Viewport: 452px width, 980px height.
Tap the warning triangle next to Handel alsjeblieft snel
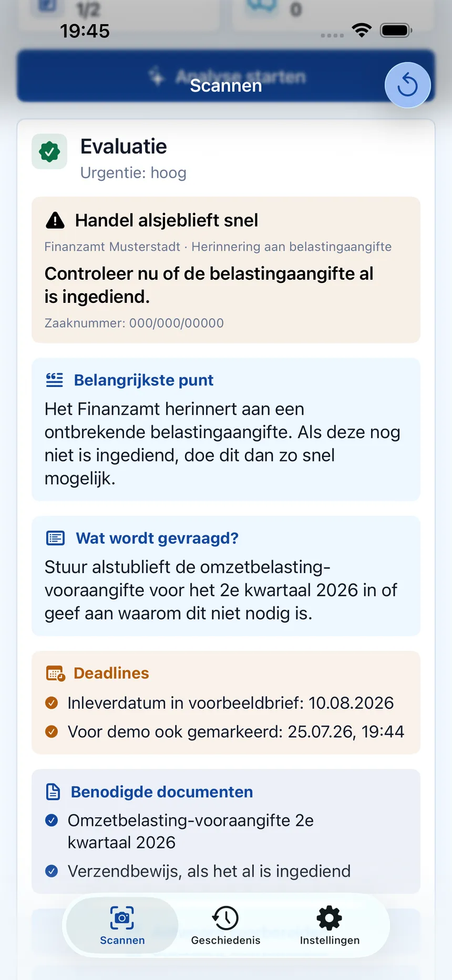[x=55, y=220]
